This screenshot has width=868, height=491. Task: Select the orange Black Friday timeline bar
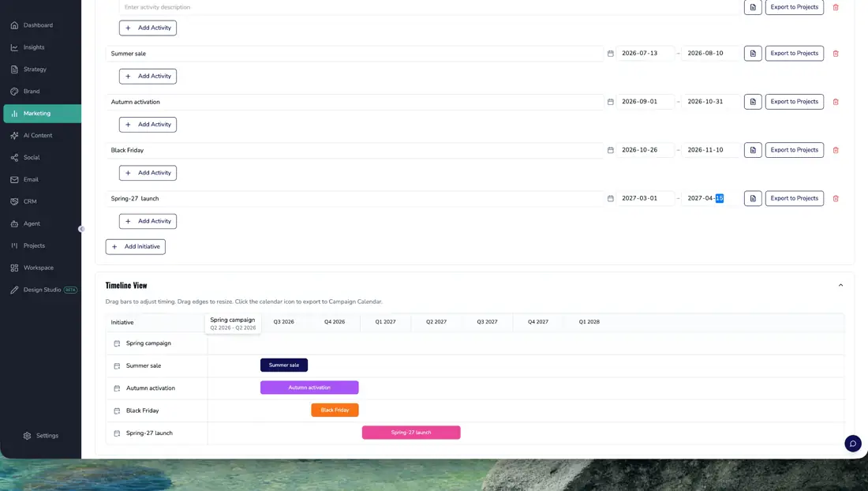[x=335, y=410]
